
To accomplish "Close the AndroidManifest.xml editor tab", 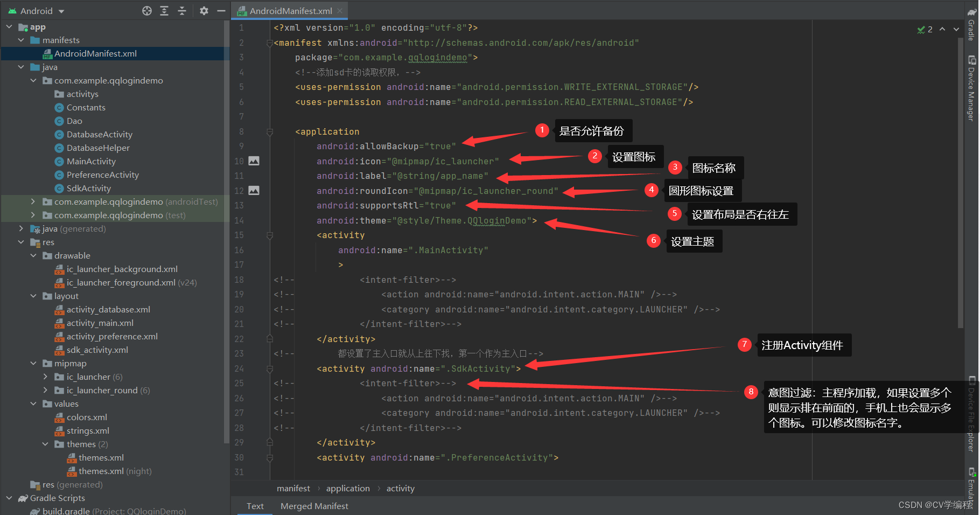I will 340,11.
